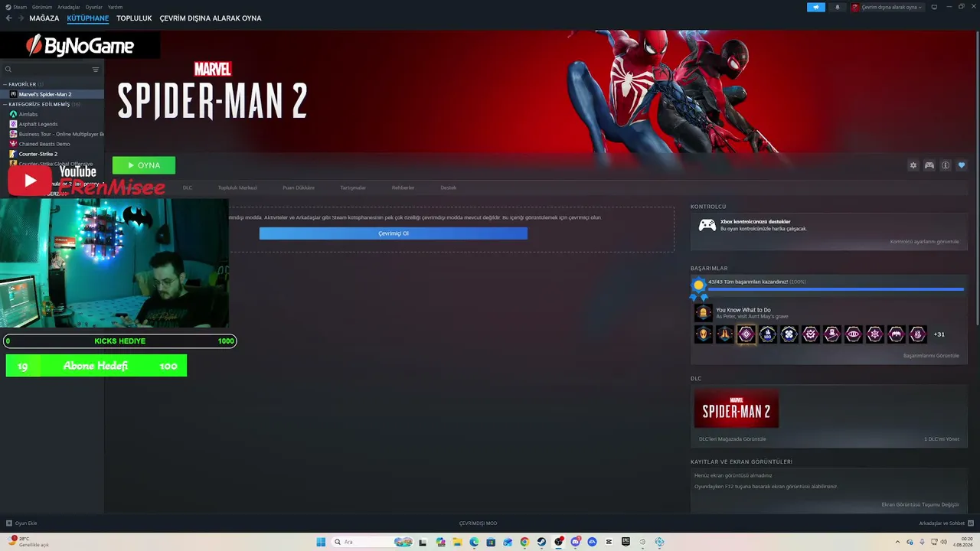This screenshot has height=551, width=980.
Task: Select Business Tour in the library
Action: (x=52, y=134)
